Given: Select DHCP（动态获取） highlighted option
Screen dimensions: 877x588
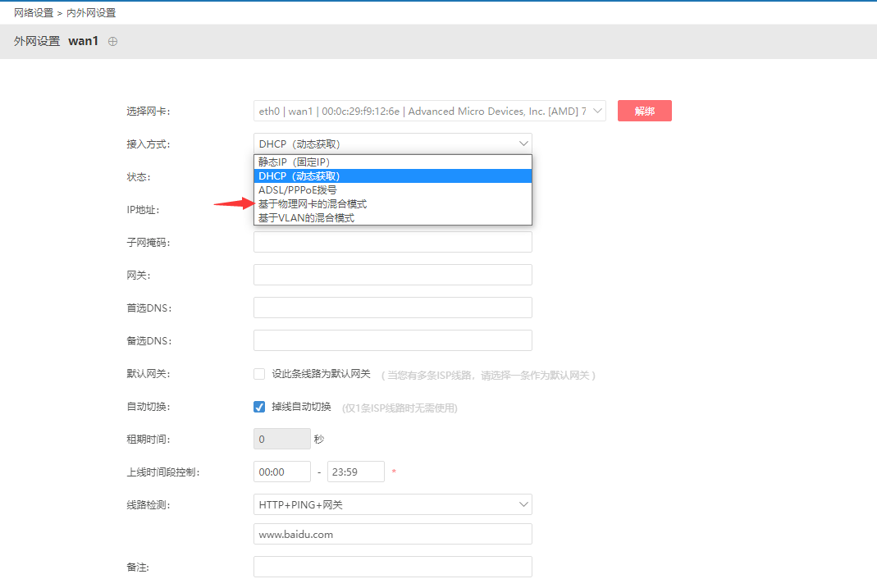Looking at the screenshot, I should (393, 176).
